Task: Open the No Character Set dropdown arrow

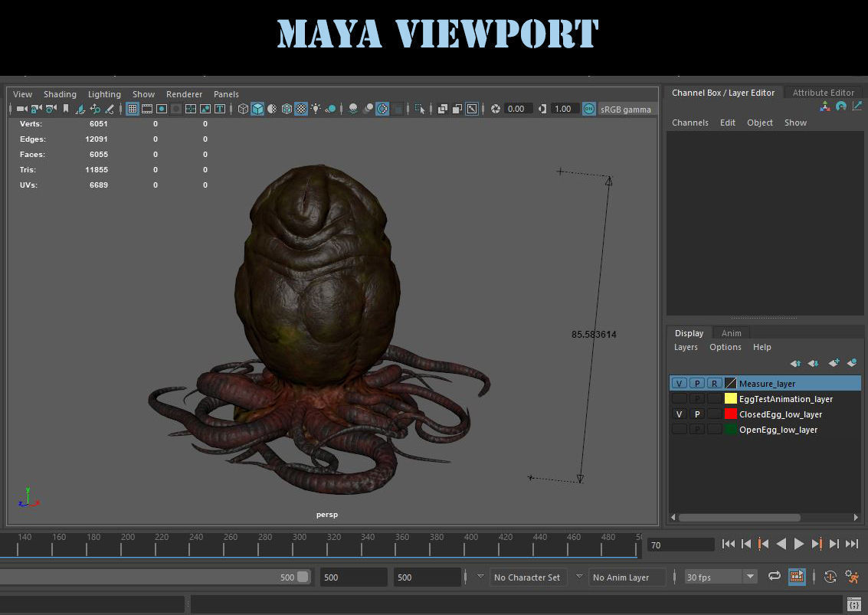Action: (480, 577)
